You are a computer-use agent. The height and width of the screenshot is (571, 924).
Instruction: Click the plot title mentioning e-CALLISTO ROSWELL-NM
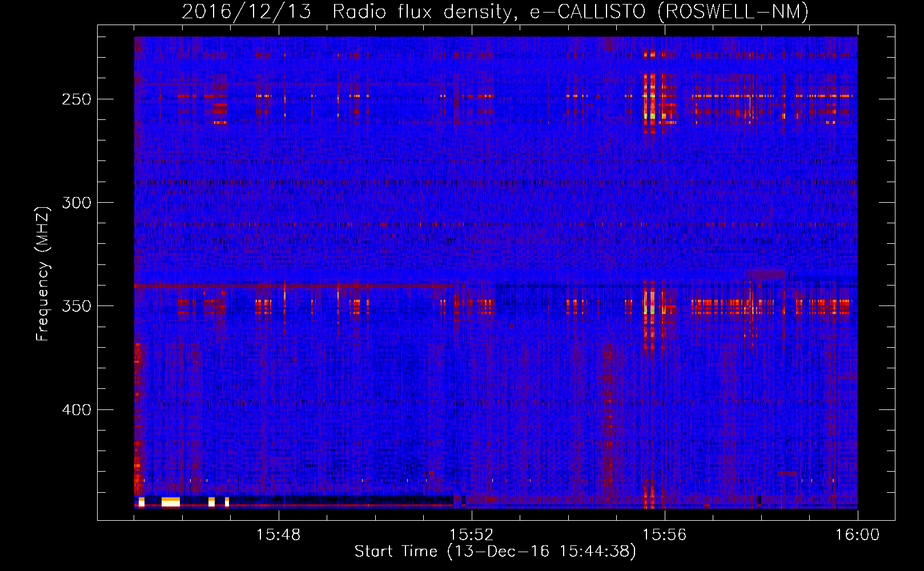coord(495,12)
